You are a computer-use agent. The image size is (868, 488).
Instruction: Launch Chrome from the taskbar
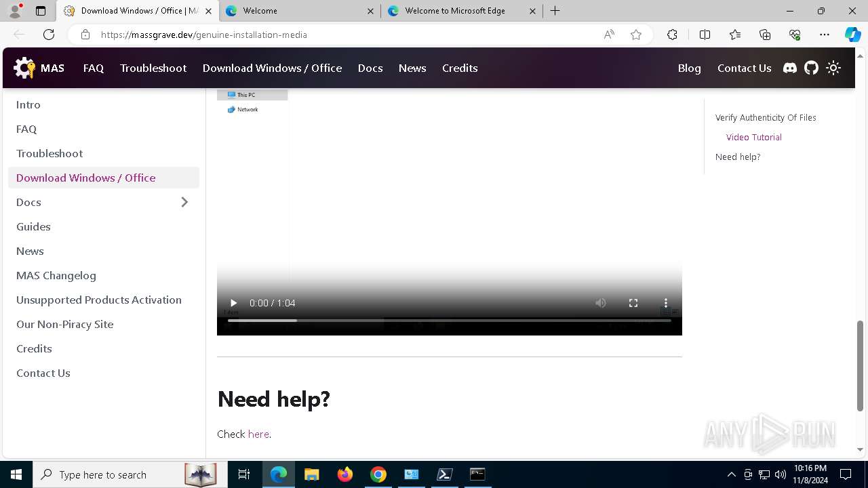coord(378,474)
